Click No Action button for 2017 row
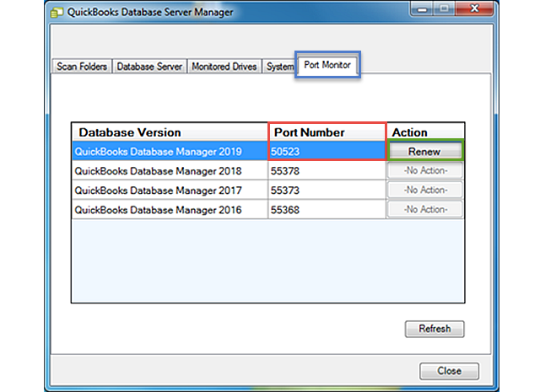 pyautogui.click(x=425, y=190)
